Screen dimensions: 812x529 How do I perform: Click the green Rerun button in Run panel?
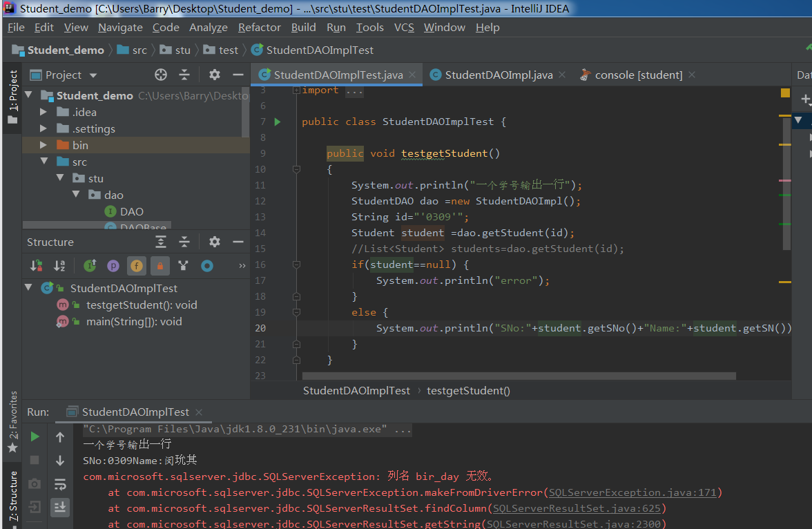pyautogui.click(x=35, y=436)
